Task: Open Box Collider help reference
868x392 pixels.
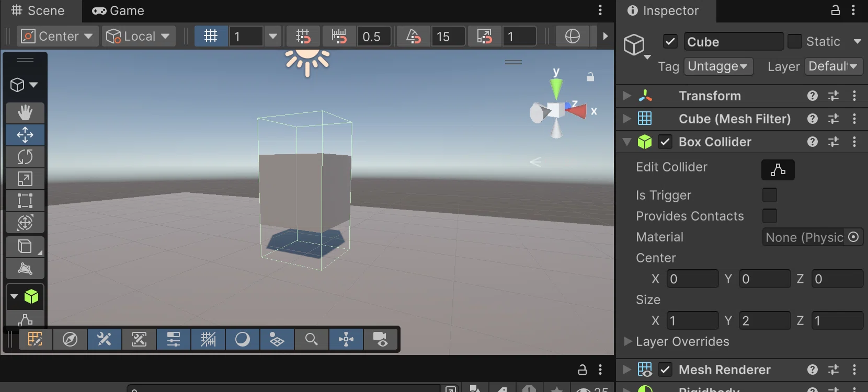Action: (813, 142)
